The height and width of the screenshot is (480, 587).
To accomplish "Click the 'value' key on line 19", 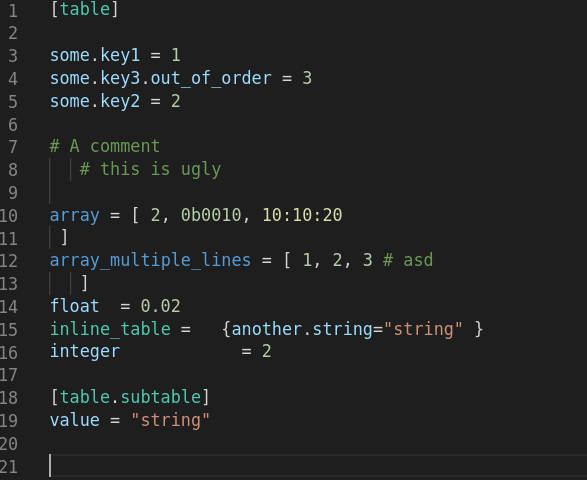I will click(x=75, y=420).
